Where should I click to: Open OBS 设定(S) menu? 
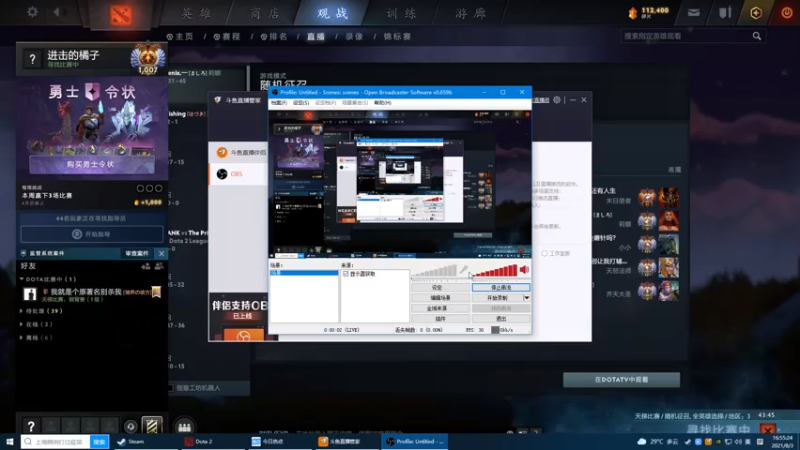(301, 103)
